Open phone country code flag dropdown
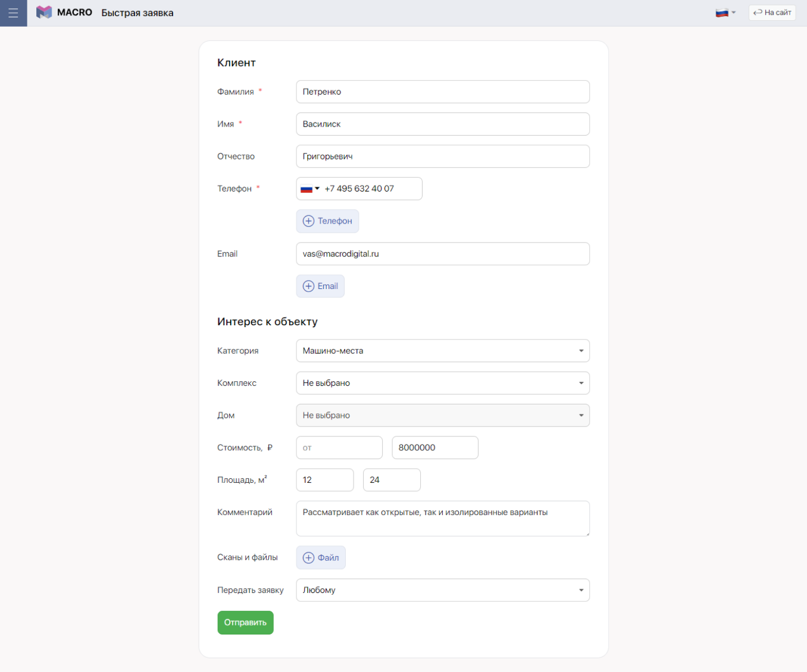The image size is (807, 672). click(x=309, y=189)
